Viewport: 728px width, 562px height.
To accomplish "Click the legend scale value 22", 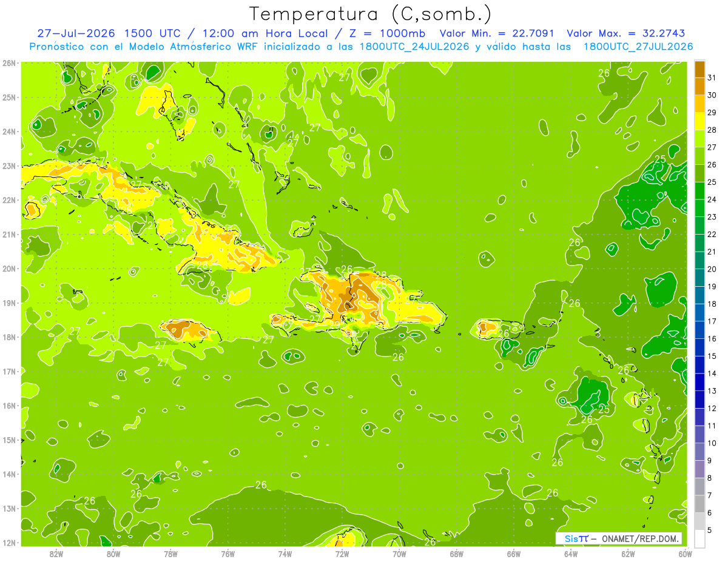I will [x=712, y=235].
